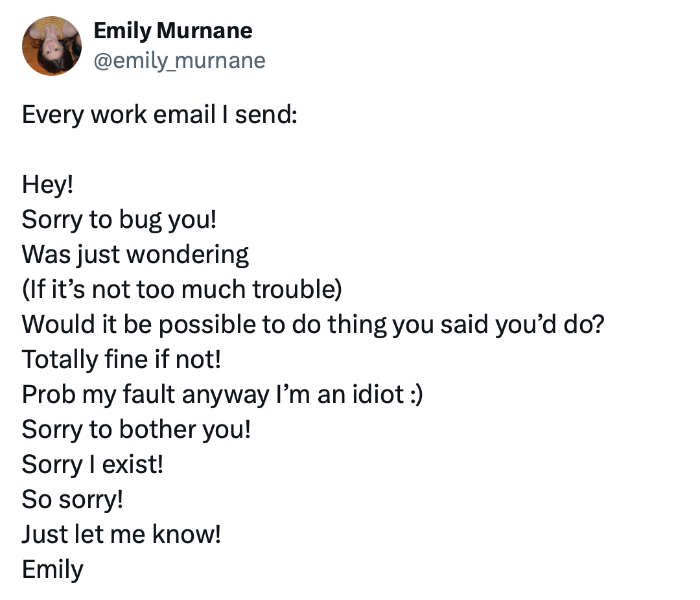Select the "Totally fine if not!" line
This screenshot has height=600, width=700.
pos(122,360)
